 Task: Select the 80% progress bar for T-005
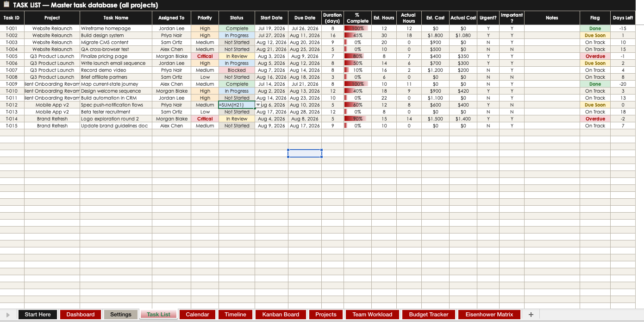coord(357,57)
